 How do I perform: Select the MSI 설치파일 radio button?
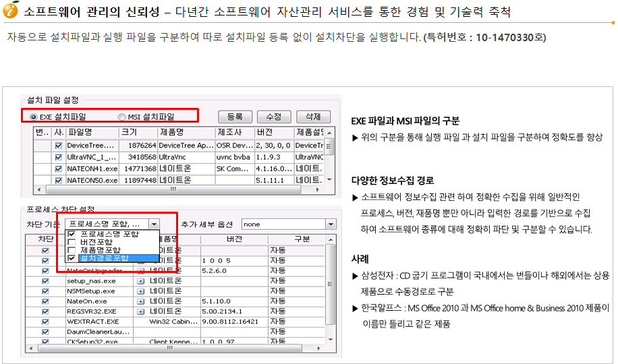(122, 117)
